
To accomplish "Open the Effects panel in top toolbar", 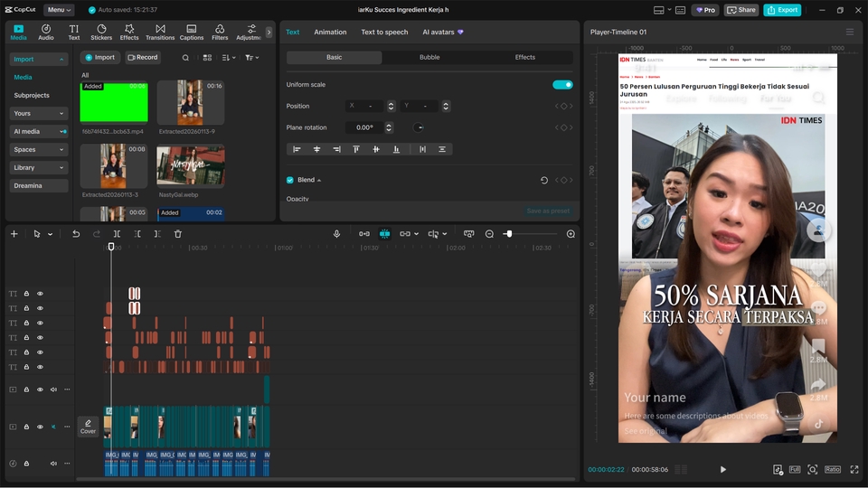I will (x=129, y=33).
